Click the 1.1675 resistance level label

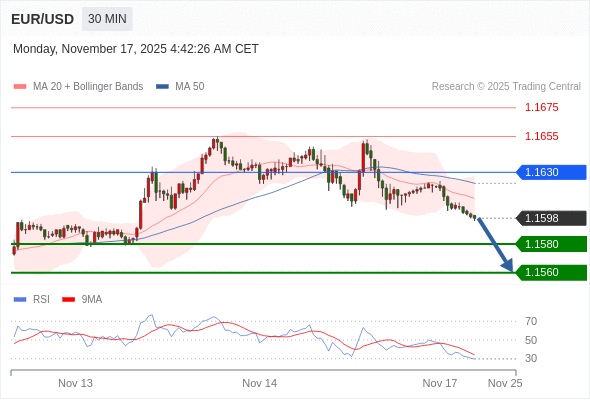541,107
